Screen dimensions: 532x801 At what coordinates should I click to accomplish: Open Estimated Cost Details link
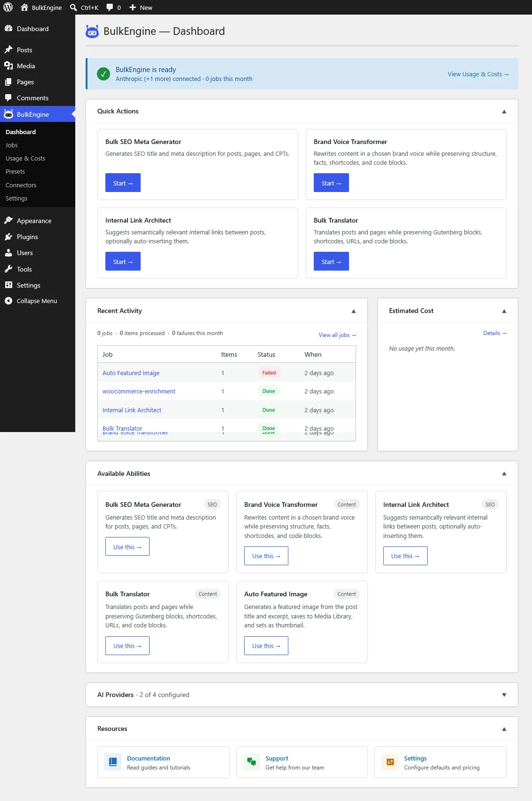[495, 333]
